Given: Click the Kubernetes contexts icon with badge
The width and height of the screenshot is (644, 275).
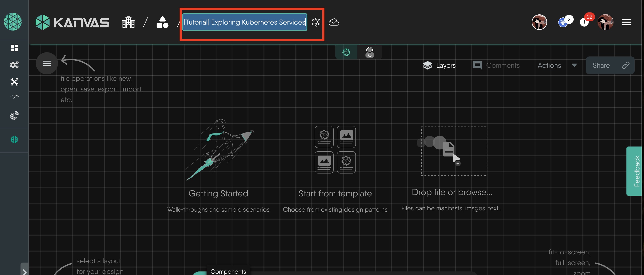Looking at the screenshot, I should point(563,22).
